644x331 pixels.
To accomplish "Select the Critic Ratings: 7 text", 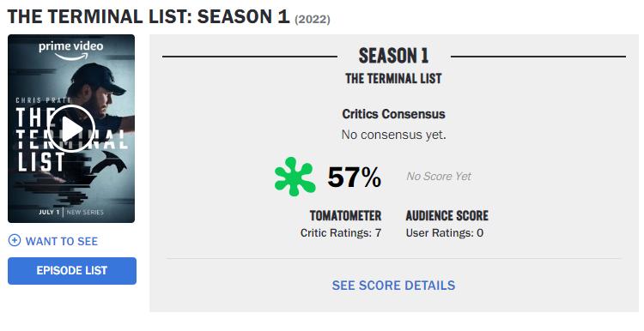I will pos(341,233).
